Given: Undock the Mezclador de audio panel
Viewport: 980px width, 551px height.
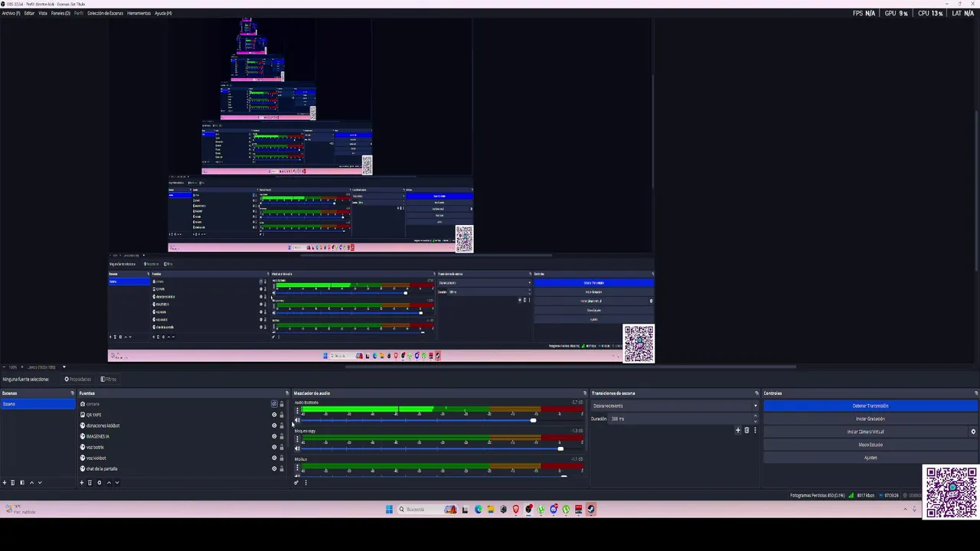Looking at the screenshot, I should click(585, 393).
